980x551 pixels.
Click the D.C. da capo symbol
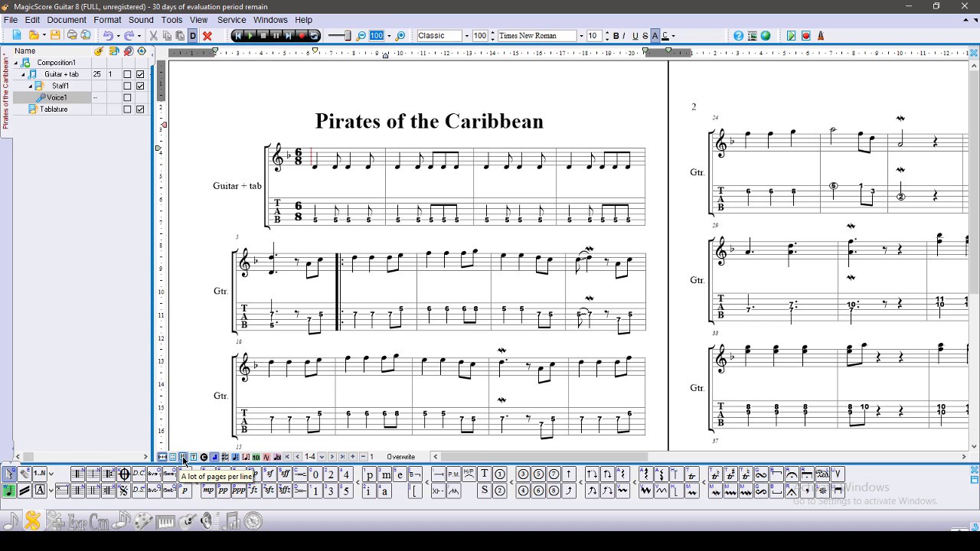[x=139, y=474]
